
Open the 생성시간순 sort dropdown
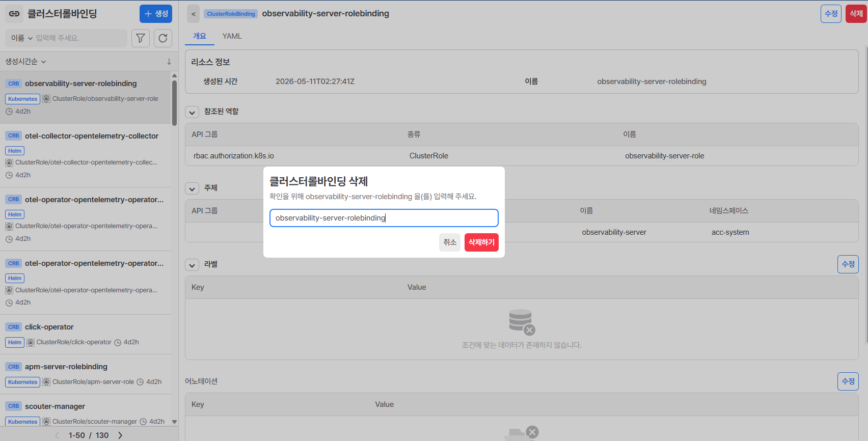pos(26,62)
